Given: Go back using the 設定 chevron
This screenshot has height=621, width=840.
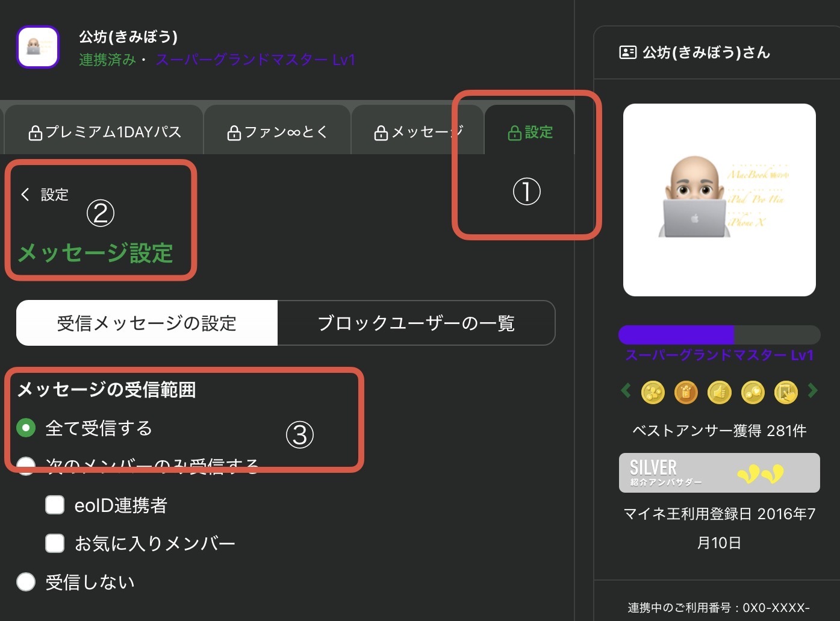Looking at the screenshot, I should [x=25, y=195].
